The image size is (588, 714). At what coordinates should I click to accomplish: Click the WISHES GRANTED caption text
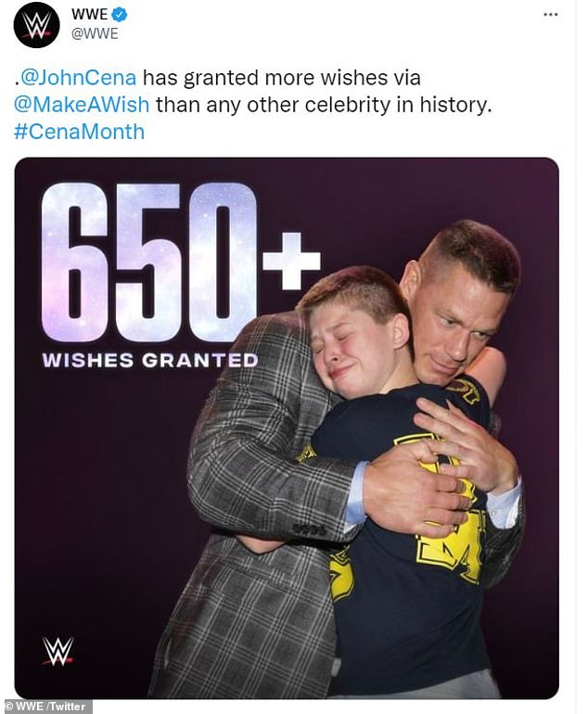149,359
